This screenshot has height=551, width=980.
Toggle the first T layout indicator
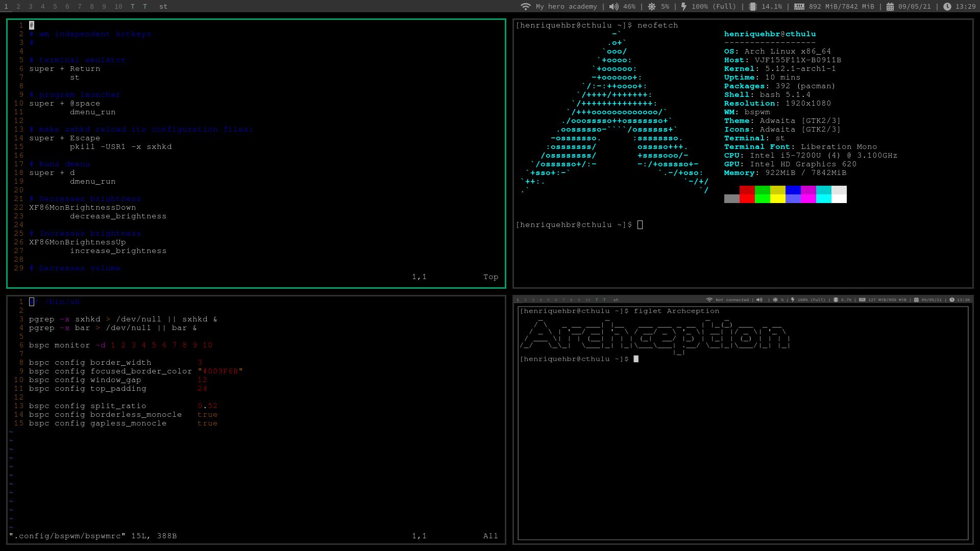pyautogui.click(x=132, y=7)
